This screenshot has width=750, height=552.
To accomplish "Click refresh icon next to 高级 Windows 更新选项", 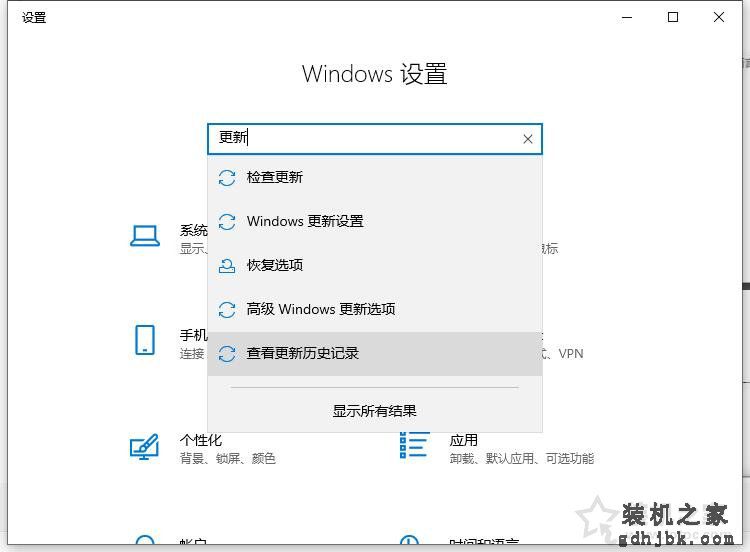I will (x=227, y=310).
